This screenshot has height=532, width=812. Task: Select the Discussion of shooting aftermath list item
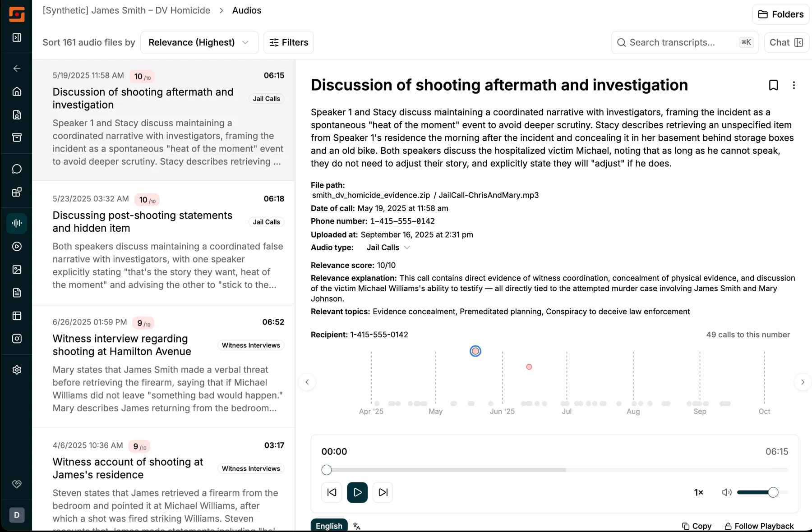164,120
